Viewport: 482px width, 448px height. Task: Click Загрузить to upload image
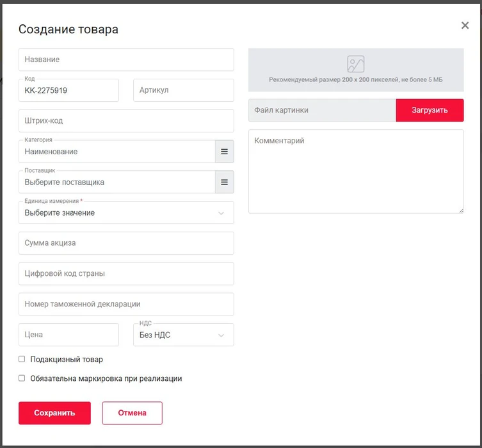[x=430, y=110]
